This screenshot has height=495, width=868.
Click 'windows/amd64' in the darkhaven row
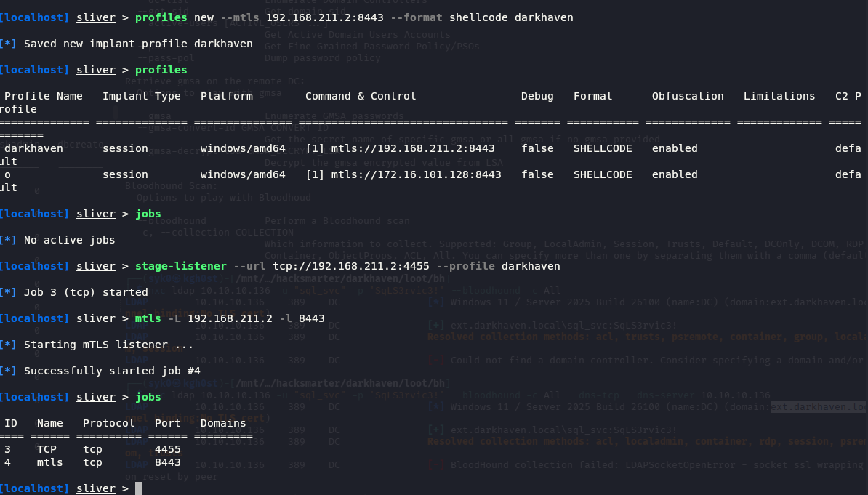243,148
